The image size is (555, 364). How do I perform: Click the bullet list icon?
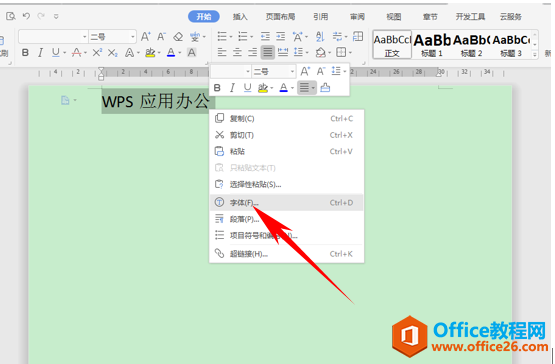coord(222,36)
